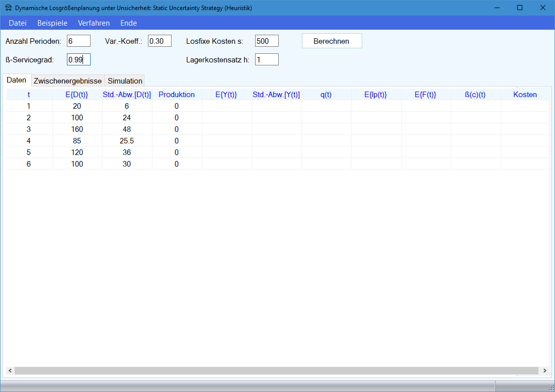
Task: Click the horizontal scrollbar left arrow
Action: (x=10, y=371)
